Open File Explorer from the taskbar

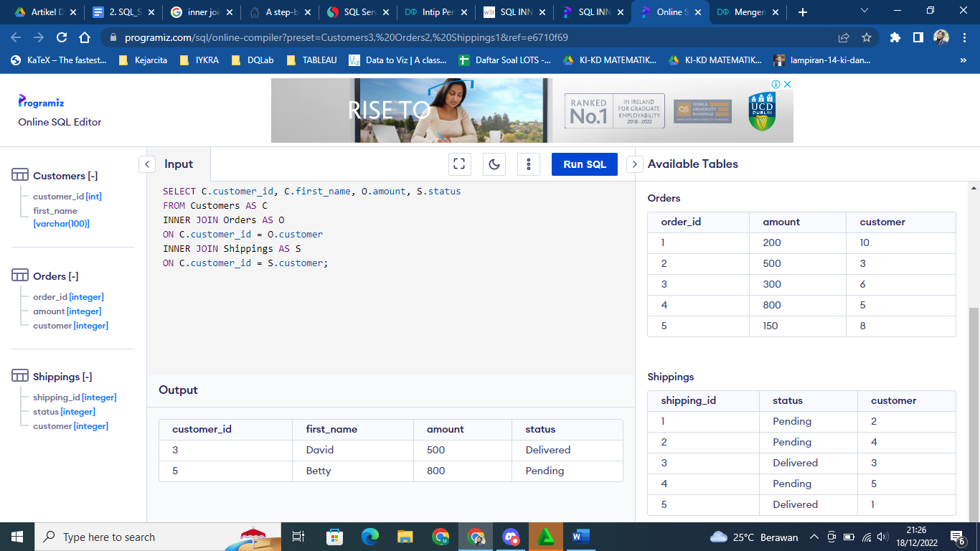coord(405,537)
